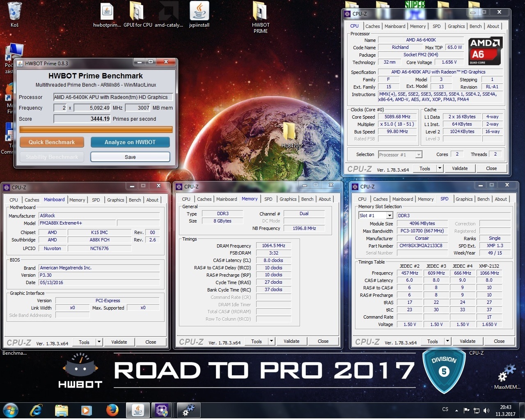Screen dimensions: 525x420
Task: Click the AMD A6 processor logo
Action: [485, 51]
